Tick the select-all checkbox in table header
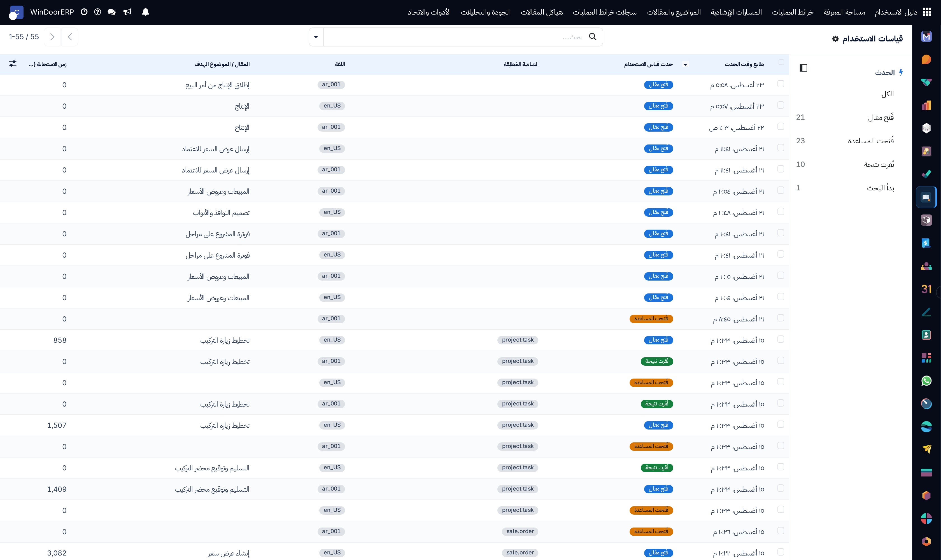941x560 pixels. (781, 62)
